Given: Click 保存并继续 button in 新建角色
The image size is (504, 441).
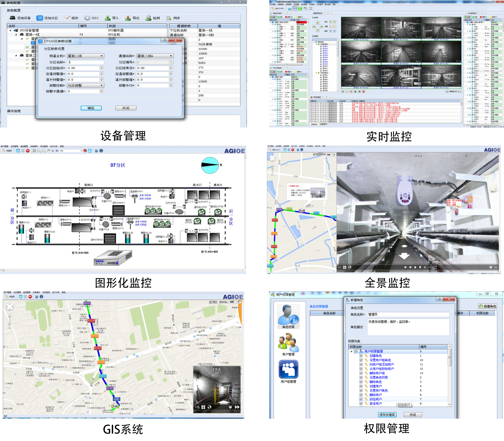Looking at the screenshot, I should pyautogui.click(x=387, y=415).
